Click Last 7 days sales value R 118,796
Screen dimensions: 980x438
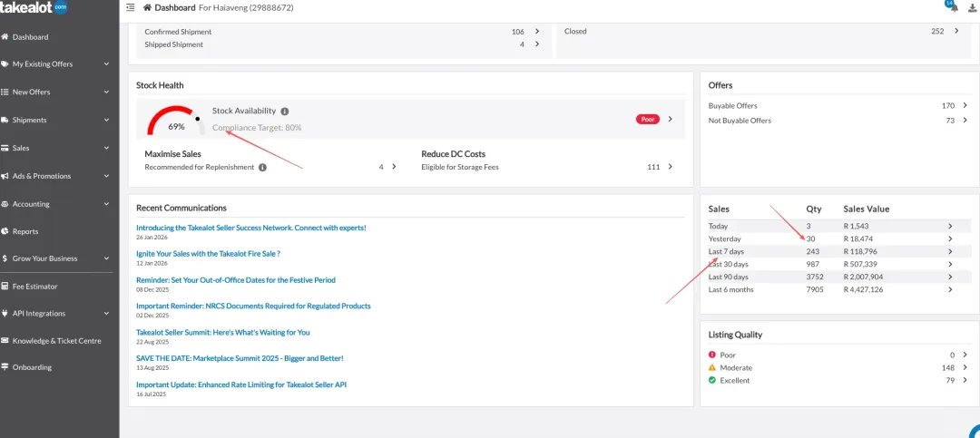pos(862,251)
